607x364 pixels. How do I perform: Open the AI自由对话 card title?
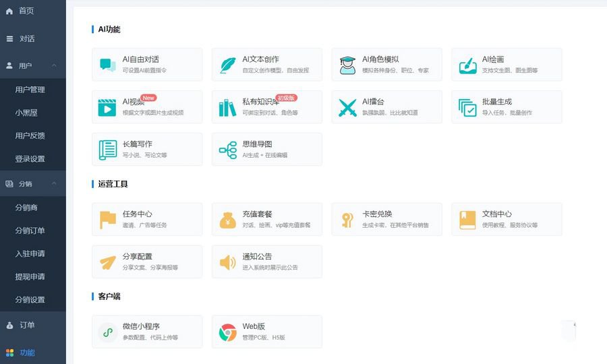140,59
